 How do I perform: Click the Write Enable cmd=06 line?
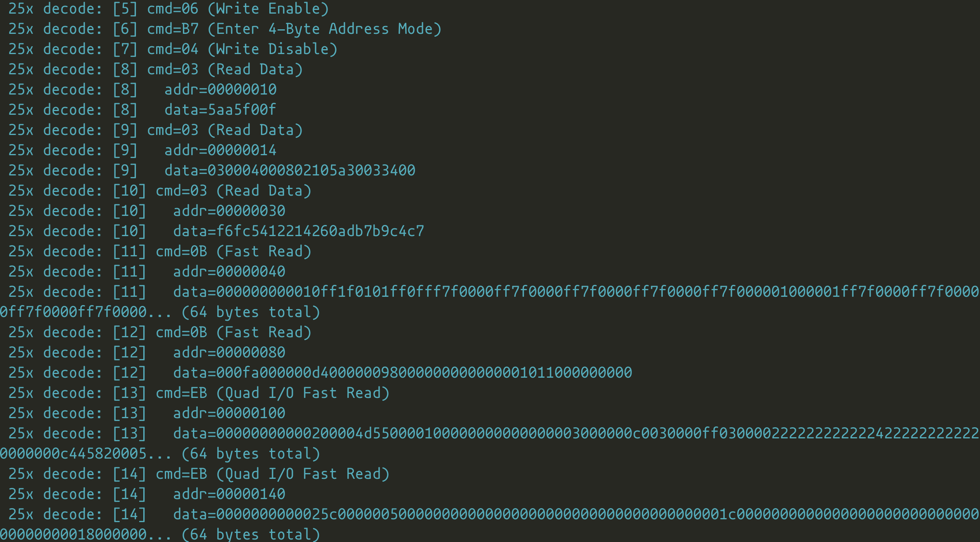[x=168, y=9]
